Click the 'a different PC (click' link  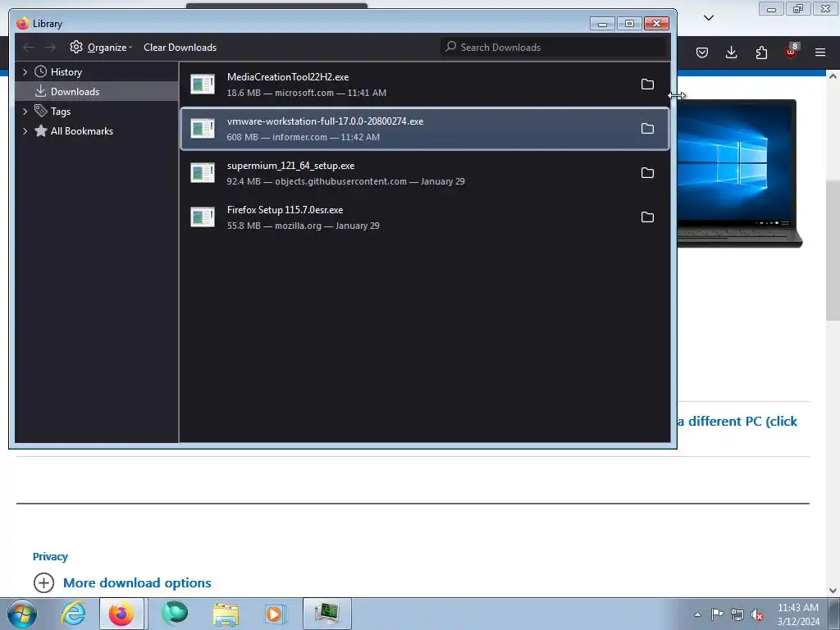coord(737,422)
